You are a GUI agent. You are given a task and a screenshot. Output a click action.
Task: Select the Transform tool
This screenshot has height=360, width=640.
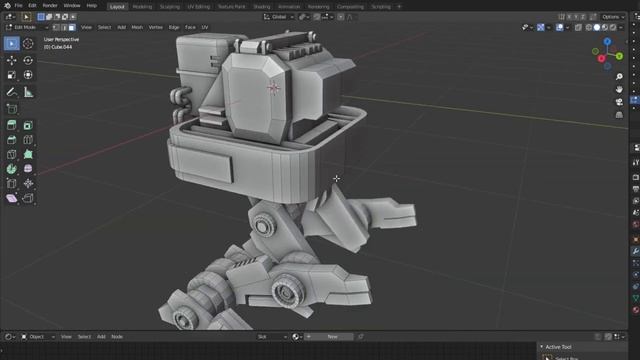(x=28, y=75)
